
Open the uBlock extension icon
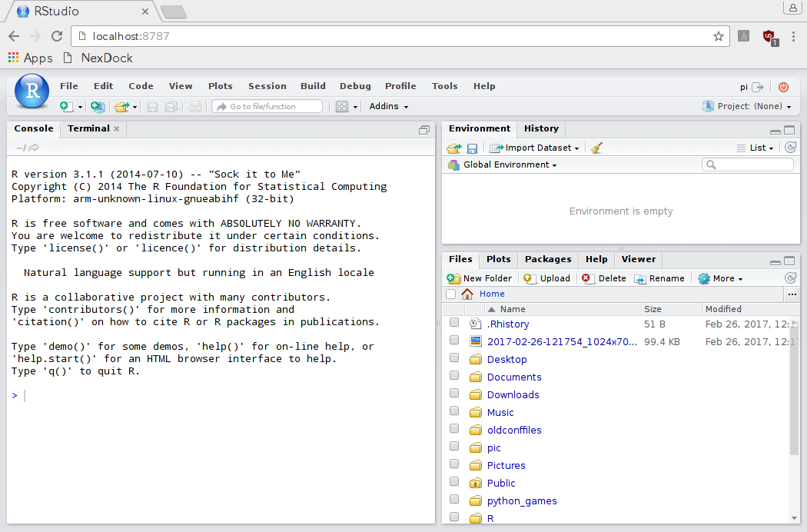point(770,37)
